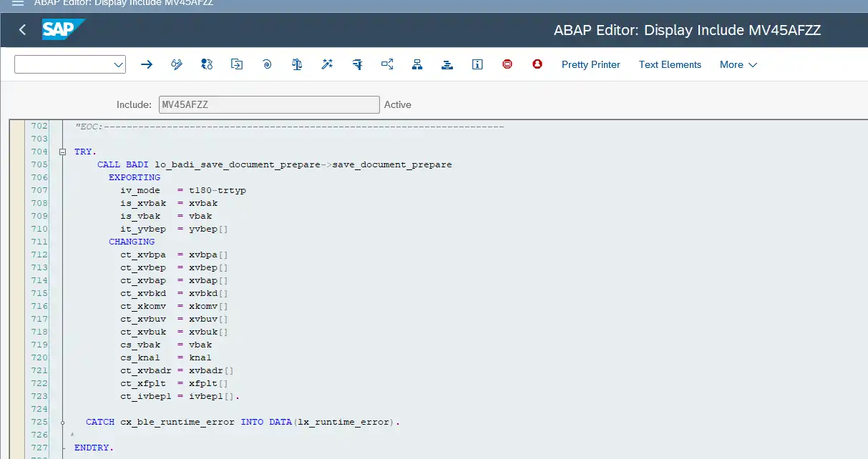The width and height of the screenshot is (868, 459).
Task: Click the balance scale Check syntax icon
Action: pyautogui.click(x=297, y=64)
